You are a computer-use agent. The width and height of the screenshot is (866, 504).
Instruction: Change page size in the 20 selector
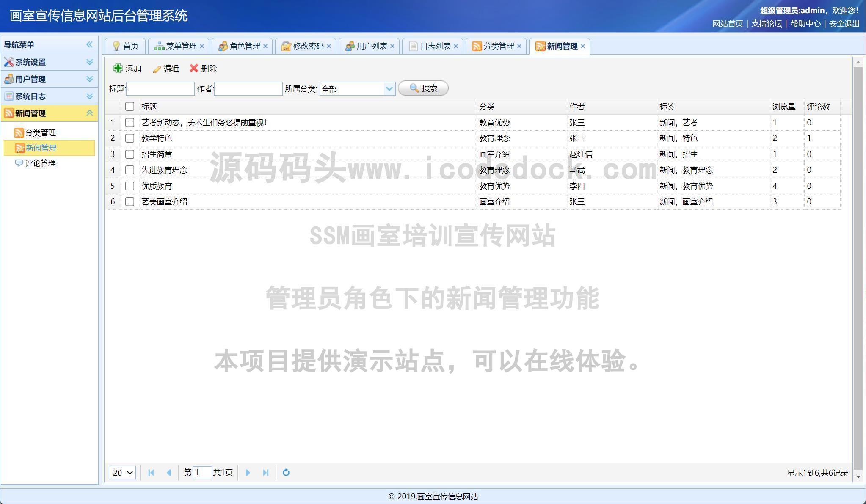(122, 473)
